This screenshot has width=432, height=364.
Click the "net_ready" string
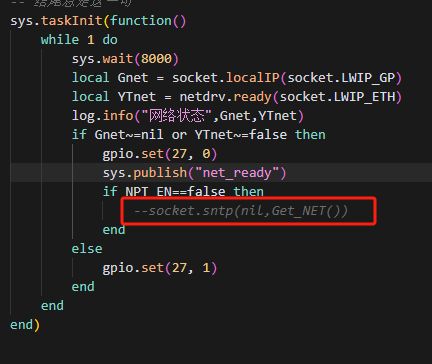(x=237, y=173)
